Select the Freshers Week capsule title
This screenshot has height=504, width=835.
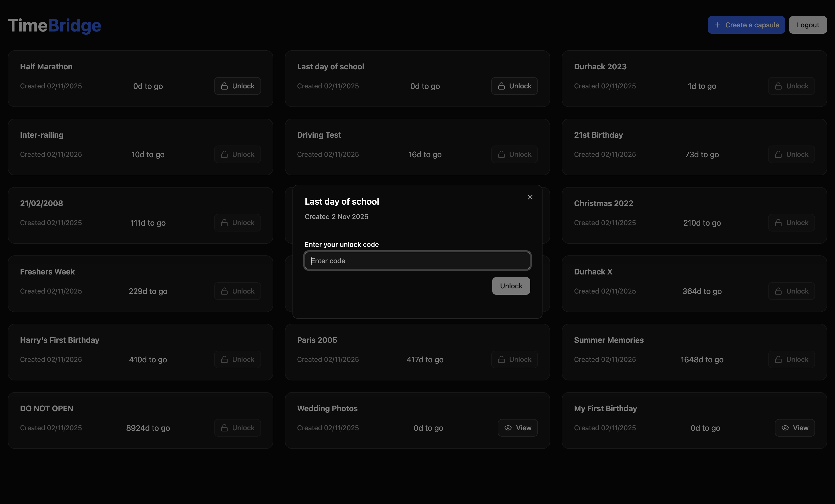point(47,272)
